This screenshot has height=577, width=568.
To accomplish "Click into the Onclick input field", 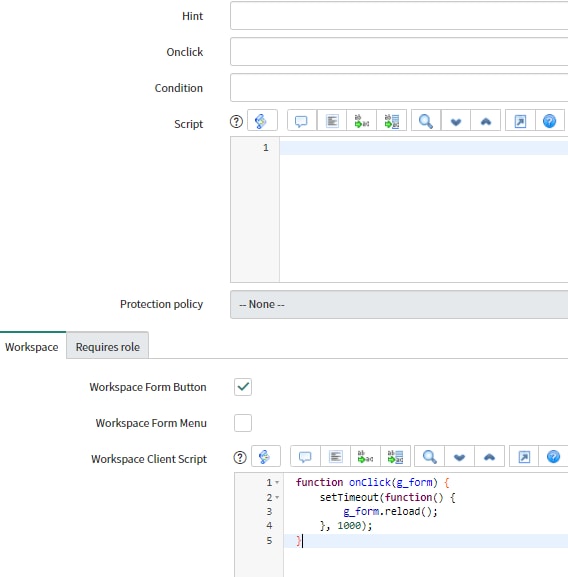I will pos(399,52).
